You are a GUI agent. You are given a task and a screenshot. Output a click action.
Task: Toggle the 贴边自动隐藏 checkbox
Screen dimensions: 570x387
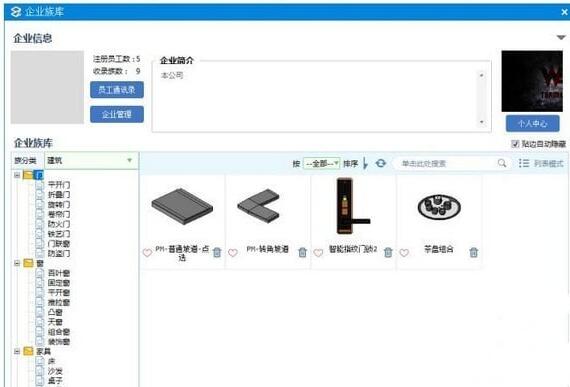(x=515, y=144)
